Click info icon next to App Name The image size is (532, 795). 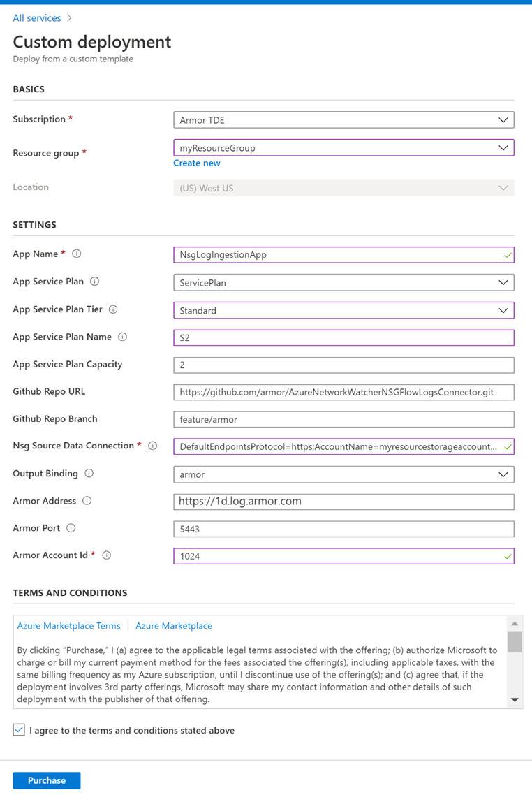[77, 254]
